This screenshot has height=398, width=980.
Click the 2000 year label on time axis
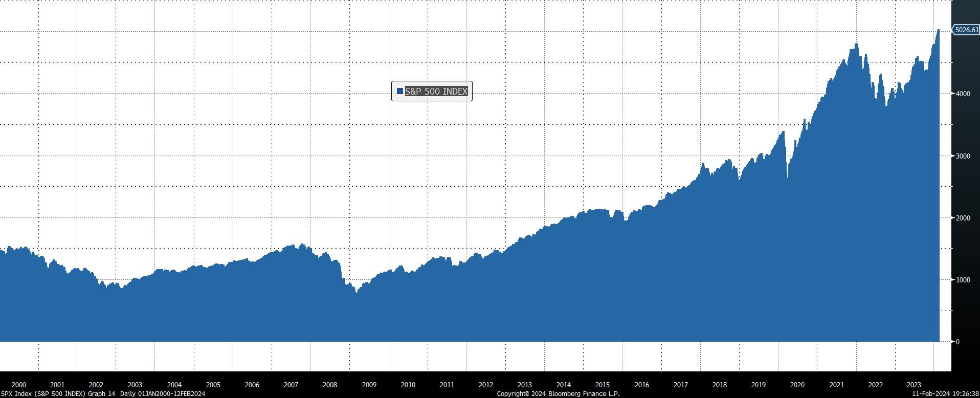[18, 385]
